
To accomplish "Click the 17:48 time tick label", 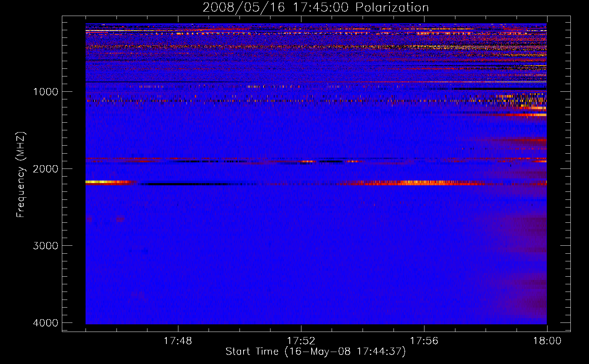I will point(178,341).
